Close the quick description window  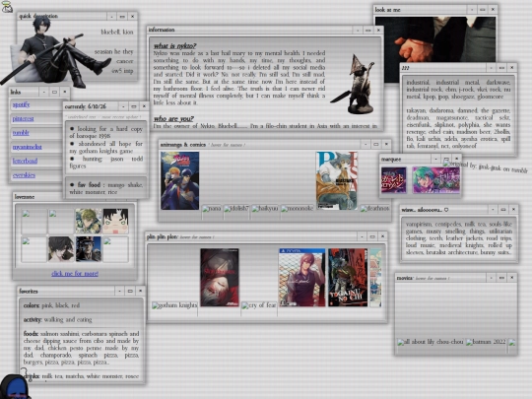[133, 16]
